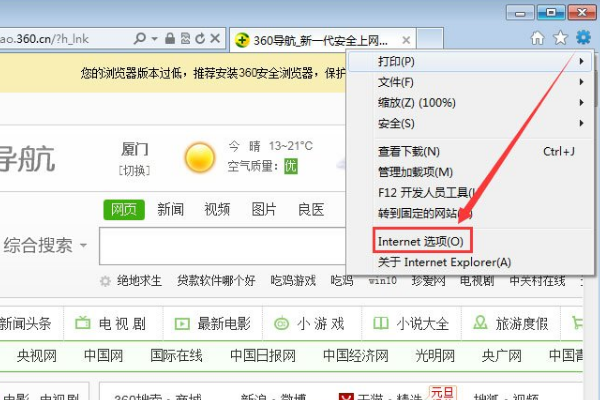Open the 国际在线 site link

click(176, 356)
